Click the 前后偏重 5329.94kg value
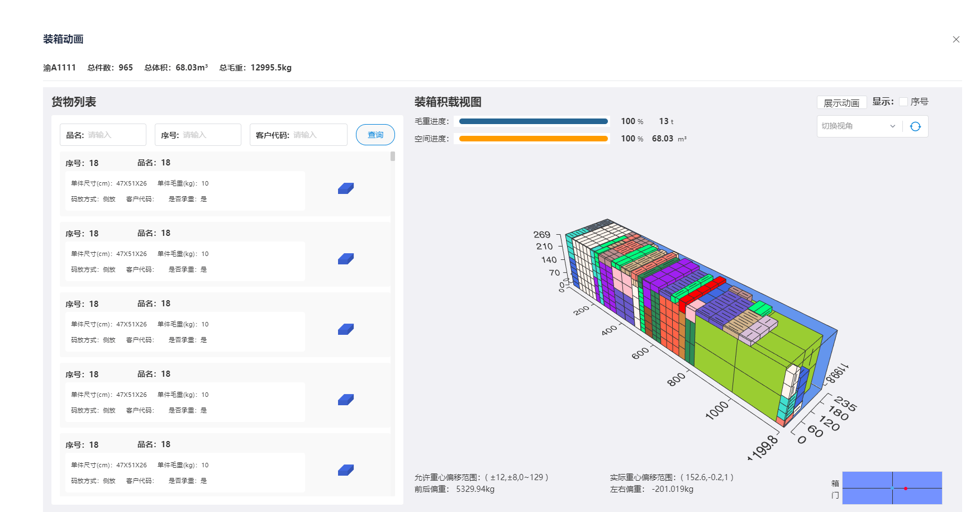The width and height of the screenshot is (980, 512). click(x=475, y=489)
